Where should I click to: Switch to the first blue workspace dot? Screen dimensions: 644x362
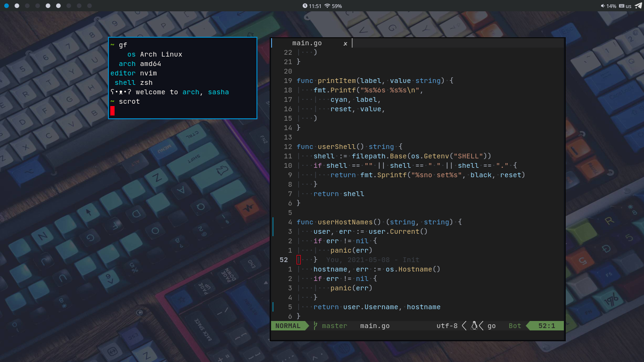pos(7,6)
